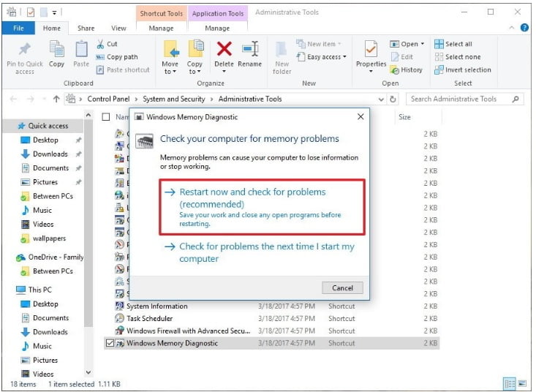Uncheck the Windows Memory Diagnostic item checkbox
The width and height of the screenshot is (536, 392).
[x=110, y=343]
